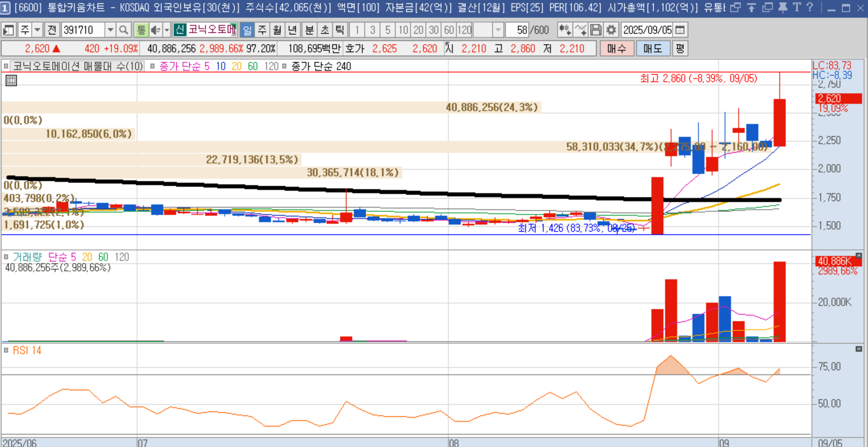Click the 호가 asking price label
Viewport: 868px width, 447px height.
tap(354, 48)
